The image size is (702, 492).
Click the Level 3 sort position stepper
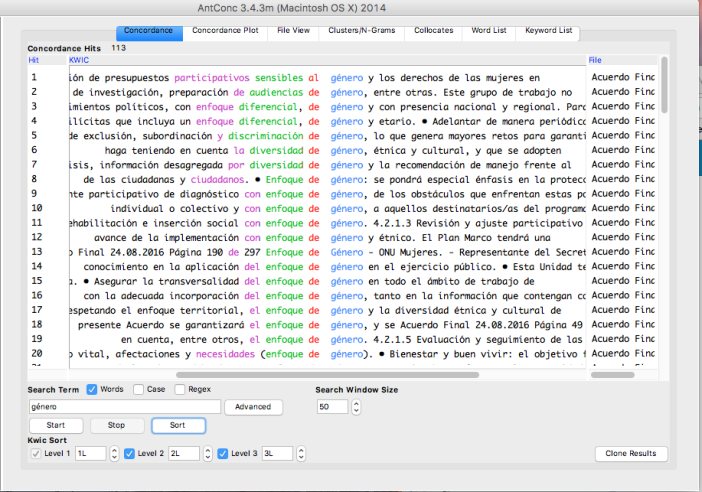(301, 454)
